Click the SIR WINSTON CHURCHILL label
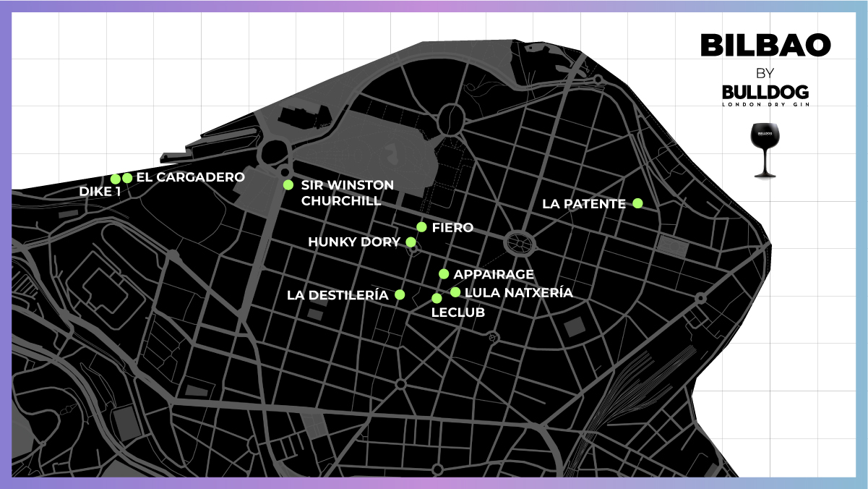 tap(347, 193)
